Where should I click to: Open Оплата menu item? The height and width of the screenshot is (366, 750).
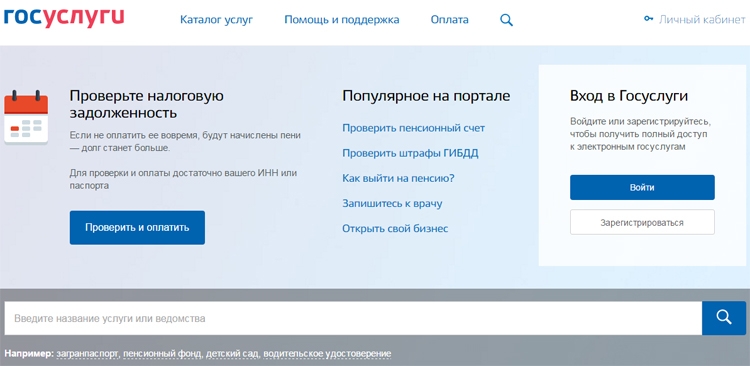point(450,20)
